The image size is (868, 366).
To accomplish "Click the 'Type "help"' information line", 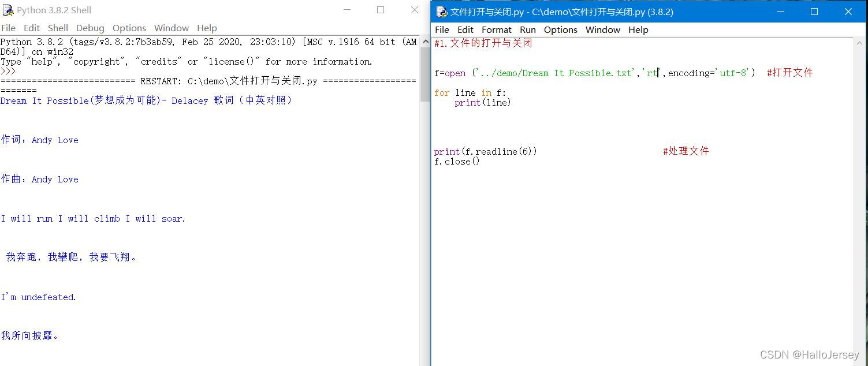I will pyautogui.click(x=187, y=61).
